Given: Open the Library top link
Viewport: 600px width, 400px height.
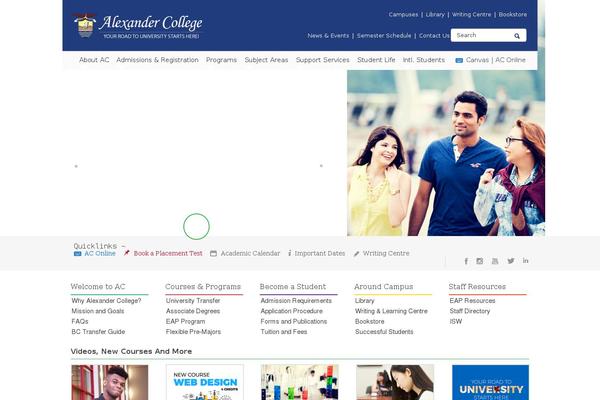Looking at the screenshot, I should pos(435,15).
